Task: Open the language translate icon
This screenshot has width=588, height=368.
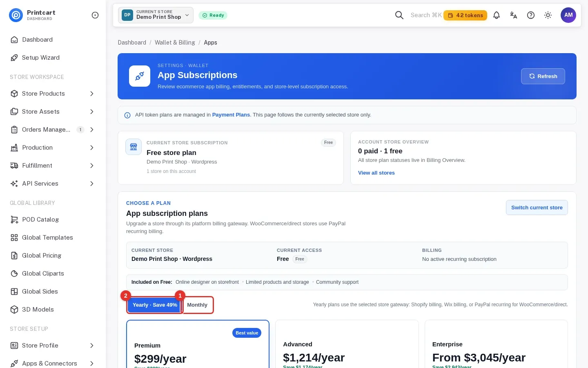Action: click(x=514, y=15)
